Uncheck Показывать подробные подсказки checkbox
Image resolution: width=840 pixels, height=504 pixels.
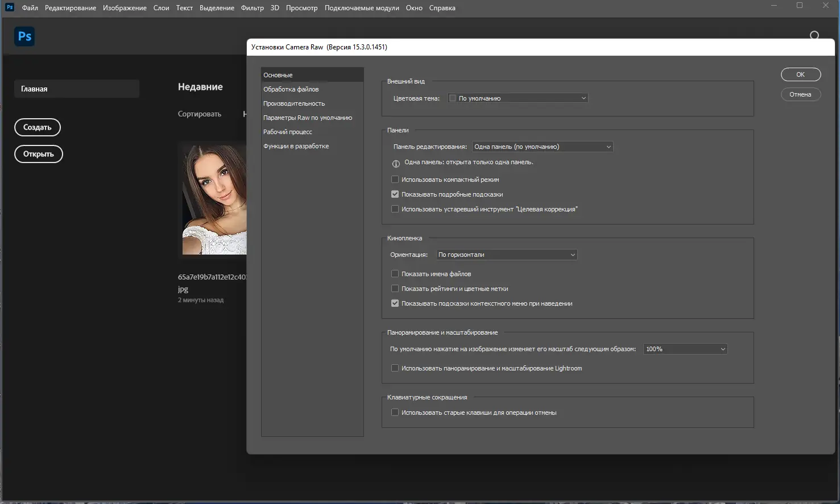(x=395, y=194)
